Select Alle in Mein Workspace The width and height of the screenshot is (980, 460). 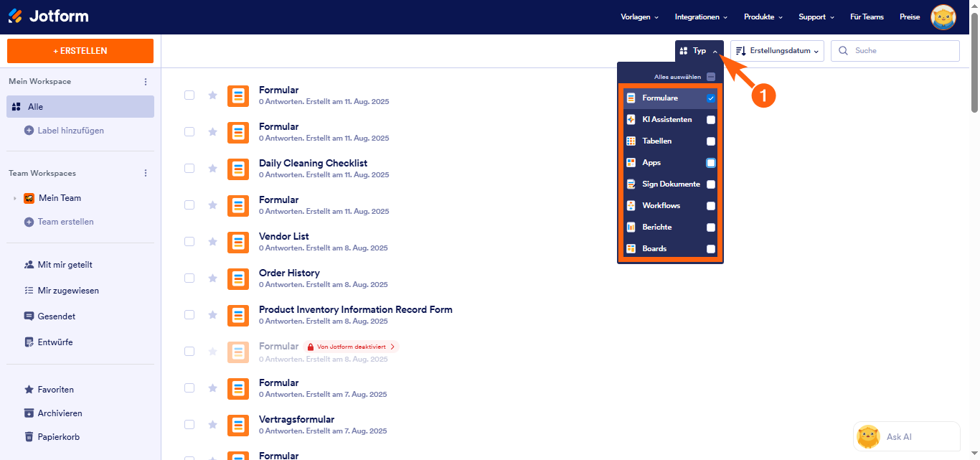(80, 106)
